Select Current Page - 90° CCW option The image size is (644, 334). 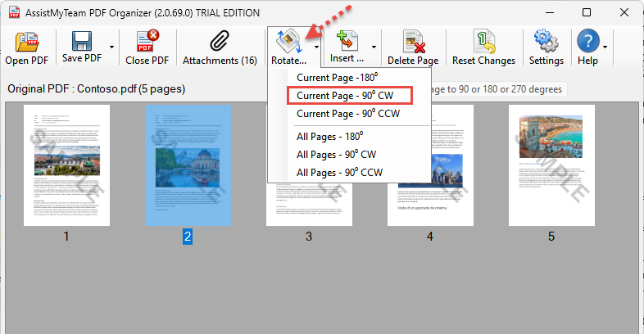[347, 114]
